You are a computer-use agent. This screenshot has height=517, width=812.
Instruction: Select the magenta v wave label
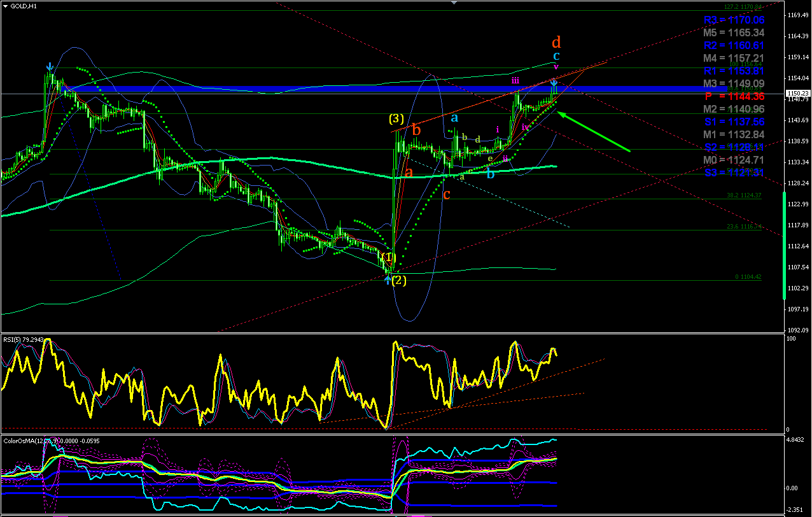(556, 66)
